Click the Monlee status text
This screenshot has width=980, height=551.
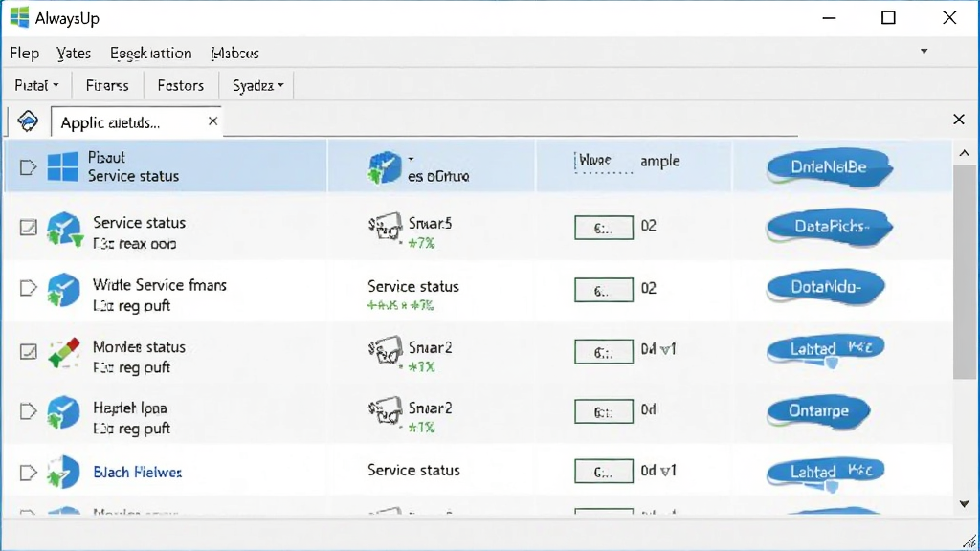[139, 346]
